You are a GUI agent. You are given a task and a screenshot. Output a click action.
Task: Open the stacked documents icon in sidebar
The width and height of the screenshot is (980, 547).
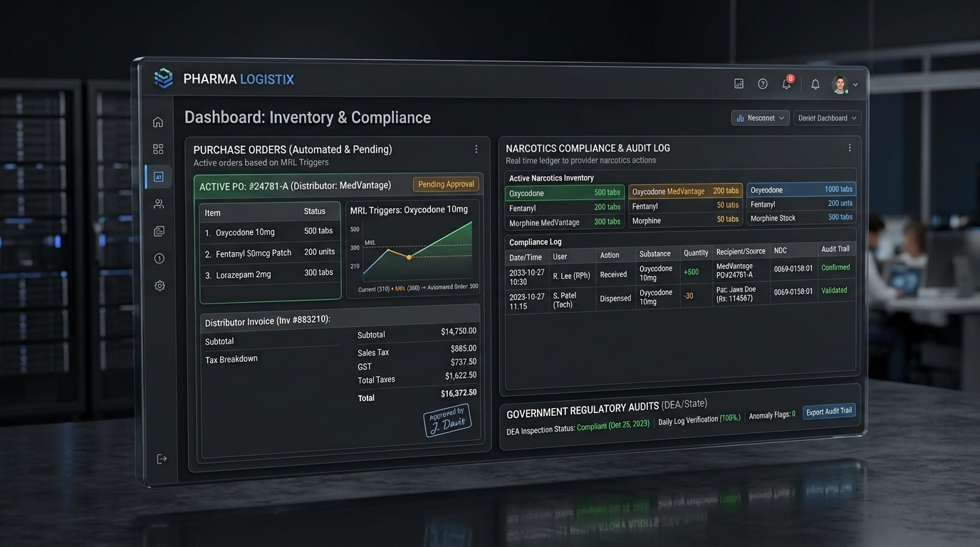(159, 231)
